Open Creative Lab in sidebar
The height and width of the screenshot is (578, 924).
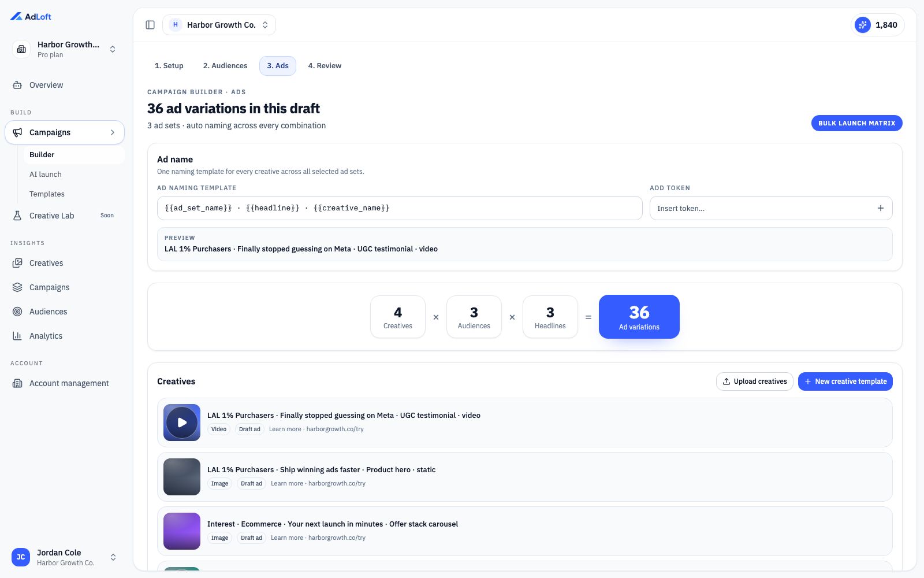65,216
